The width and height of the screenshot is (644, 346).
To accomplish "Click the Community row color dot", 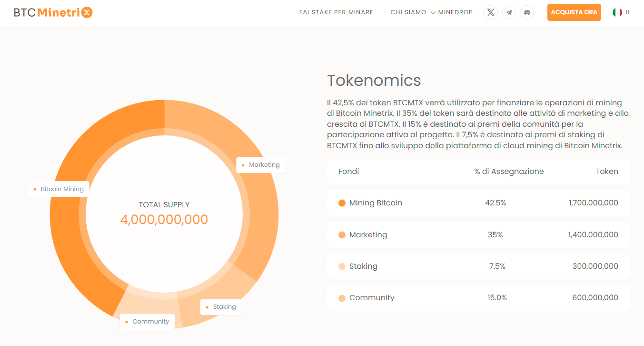I will tap(342, 298).
